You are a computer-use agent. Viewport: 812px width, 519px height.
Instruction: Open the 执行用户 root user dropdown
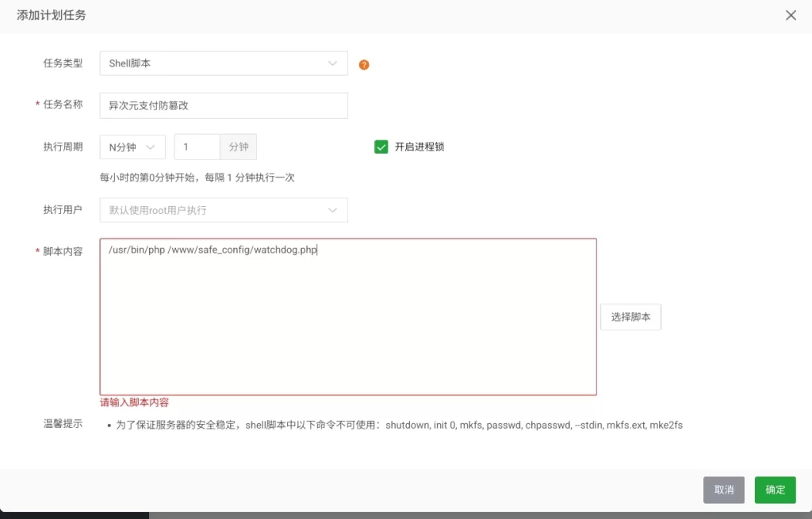click(x=224, y=210)
